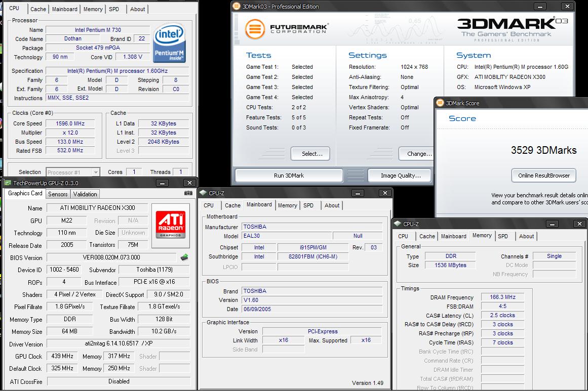Click the GPU Name field ATI MOBILITY RADEON X300
The image size is (588, 391).
point(97,208)
